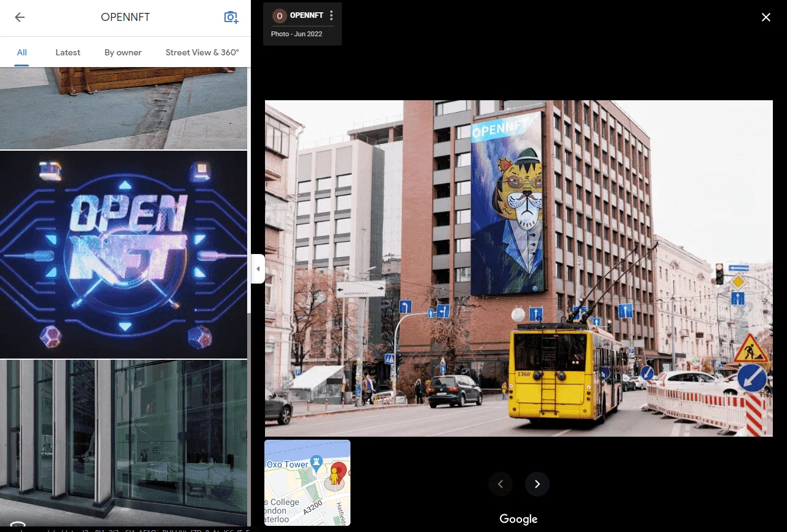Open the wooden bench photo thumbnail

tap(124, 108)
